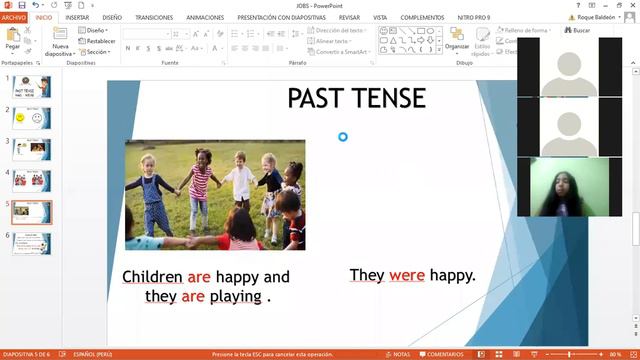Cut selection with the scissors icon

pyautogui.click(x=28, y=30)
